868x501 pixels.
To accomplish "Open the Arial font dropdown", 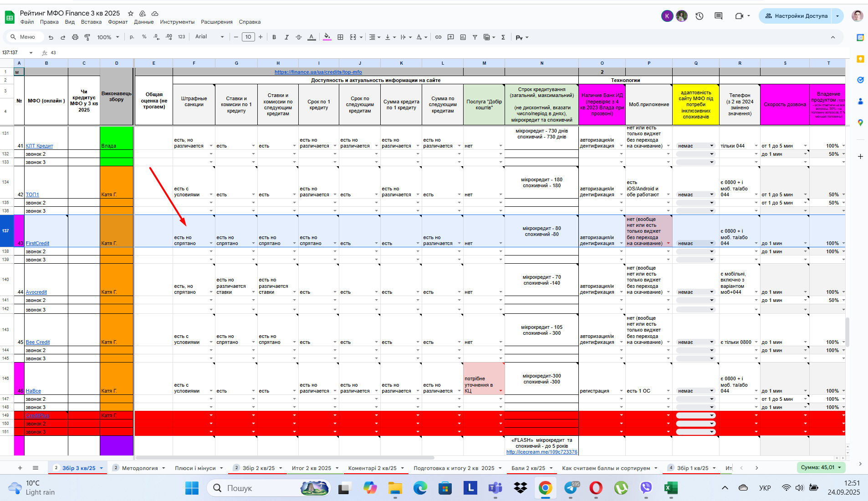I will click(209, 37).
